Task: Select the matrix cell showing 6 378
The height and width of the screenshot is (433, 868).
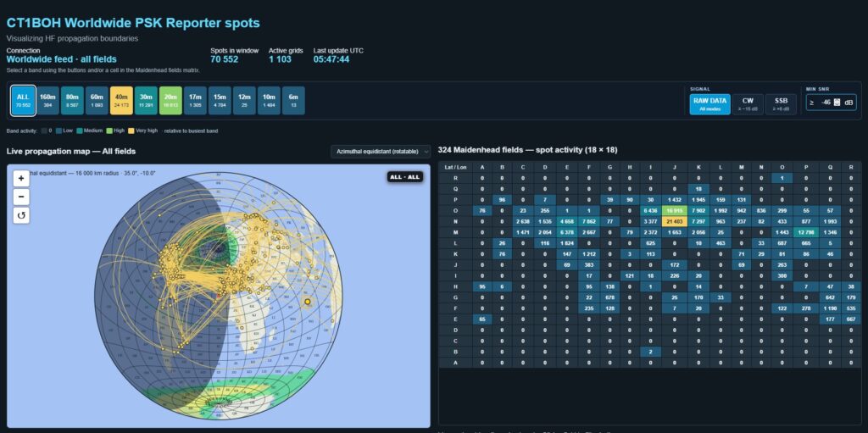Action: [566, 232]
